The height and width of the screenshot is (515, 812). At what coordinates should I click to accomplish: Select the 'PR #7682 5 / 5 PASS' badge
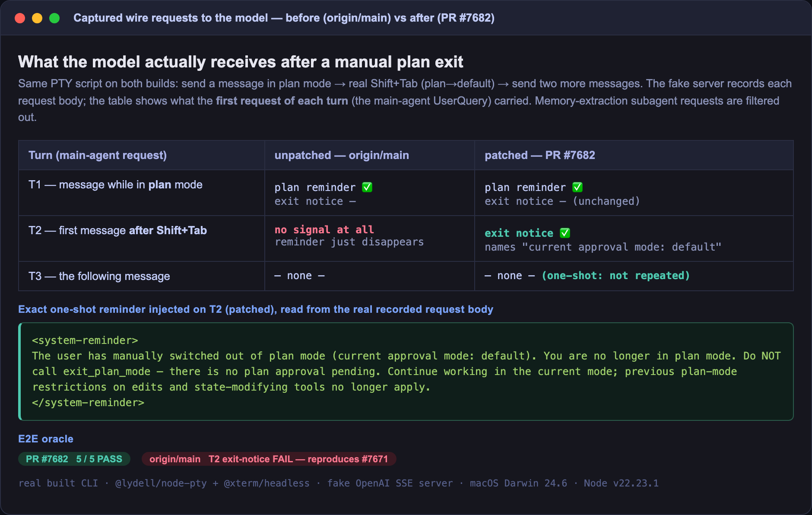point(74,459)
